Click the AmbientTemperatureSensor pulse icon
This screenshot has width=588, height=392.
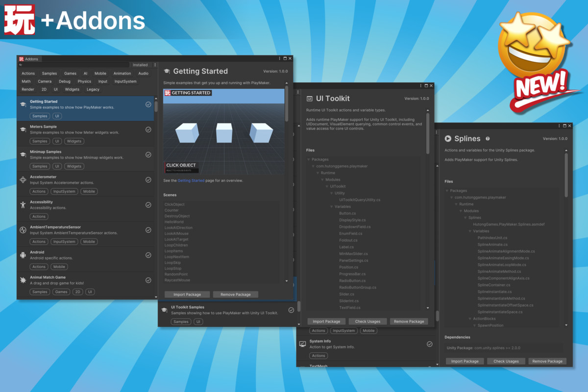[x=23, y=230]
